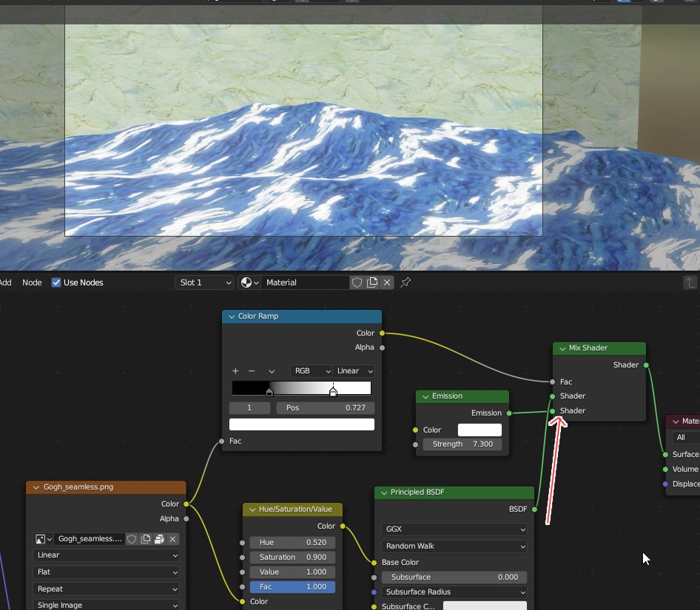Open the Slot 1 dropdown

tap(205, 282)
